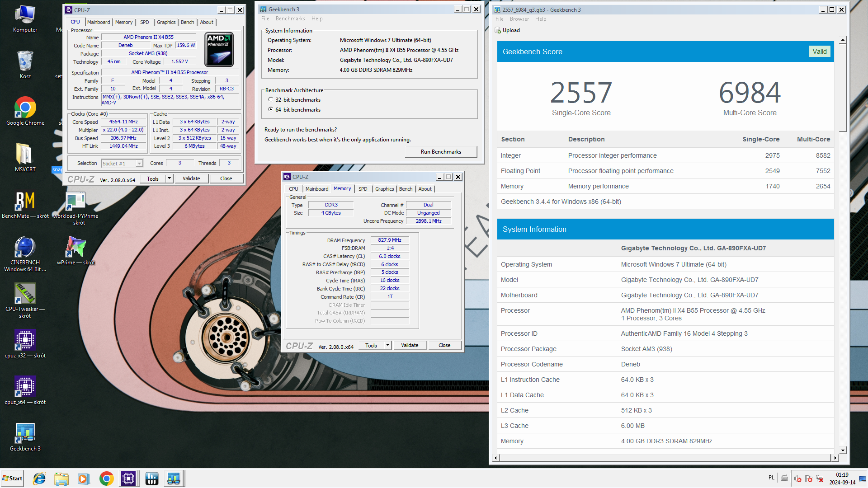Launch the wPrime desktop shortcut
The image size is (868, 488).
point(75,251)
